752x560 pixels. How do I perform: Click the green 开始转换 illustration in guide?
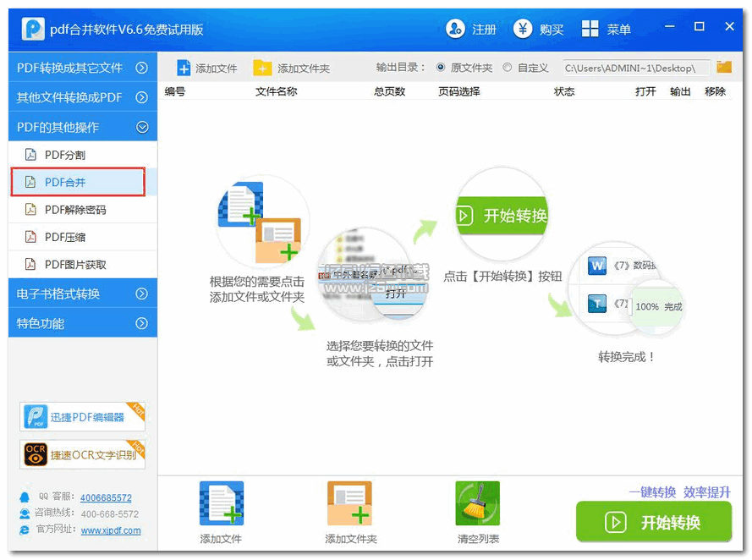coord(502,215)
